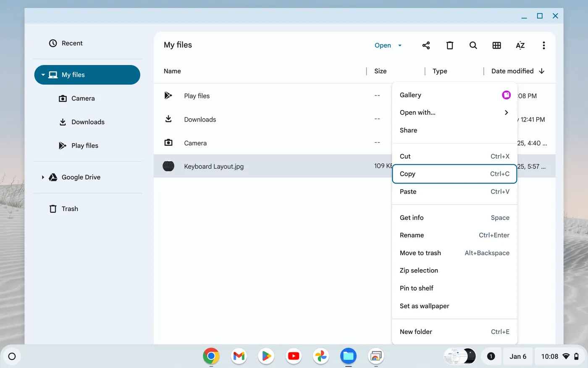This screenshot has width=588, height=368.
Task: Open the three-dot More menu
Action: [x=544, y=45]
